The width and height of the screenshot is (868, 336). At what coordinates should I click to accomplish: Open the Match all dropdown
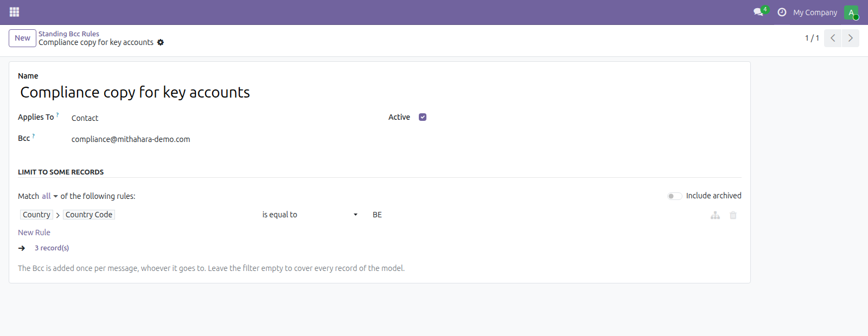tap(49, 196)
